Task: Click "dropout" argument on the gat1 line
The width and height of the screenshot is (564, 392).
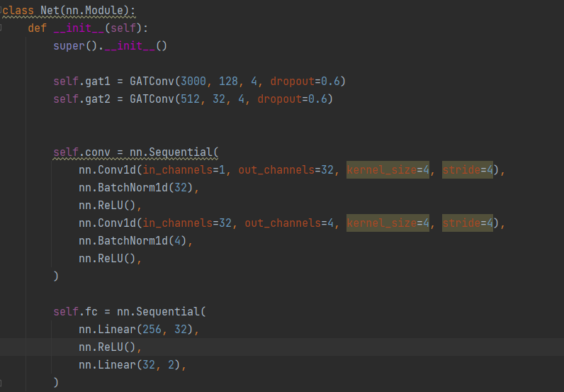Action: [292, 82]
